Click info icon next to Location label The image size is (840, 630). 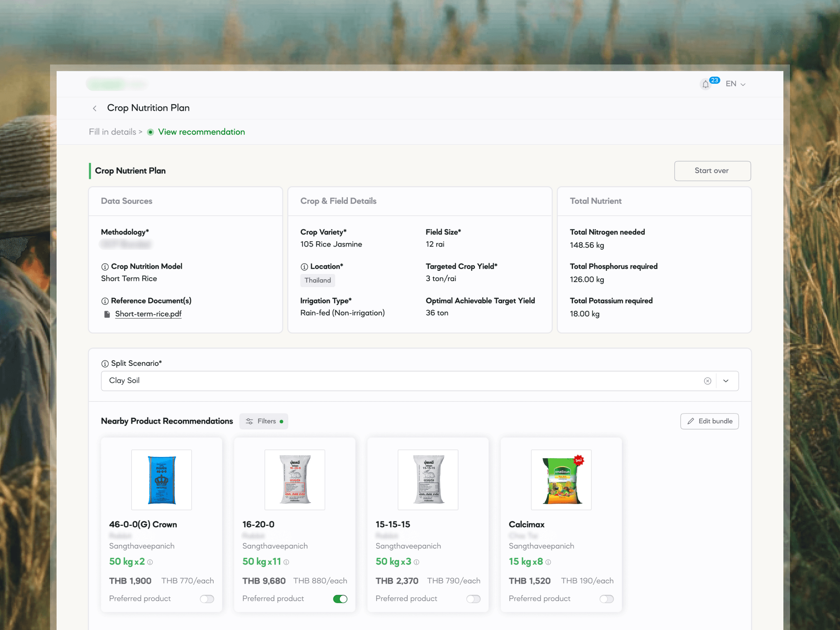pos(304,267)
